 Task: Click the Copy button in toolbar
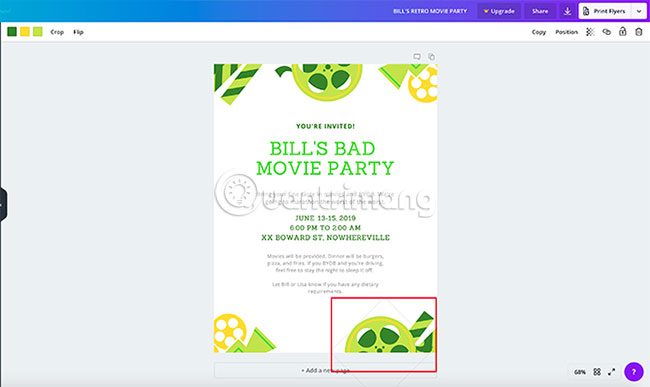point(539,32)
